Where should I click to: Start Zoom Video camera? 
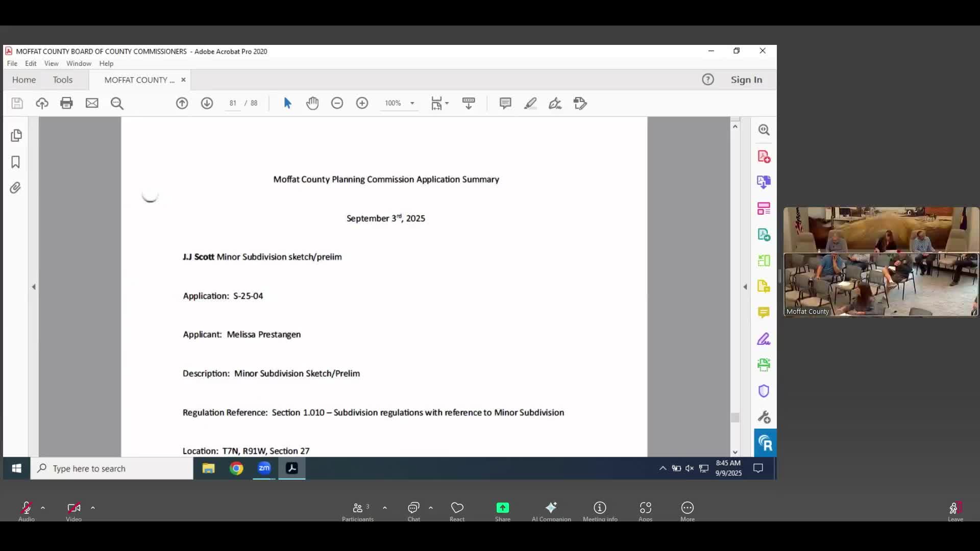click(73, 508)
